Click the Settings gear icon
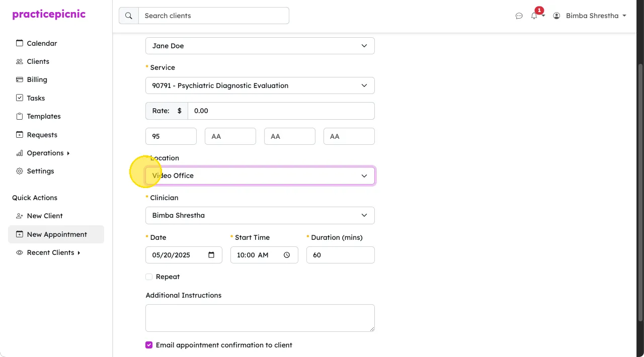 pos(20,171)
